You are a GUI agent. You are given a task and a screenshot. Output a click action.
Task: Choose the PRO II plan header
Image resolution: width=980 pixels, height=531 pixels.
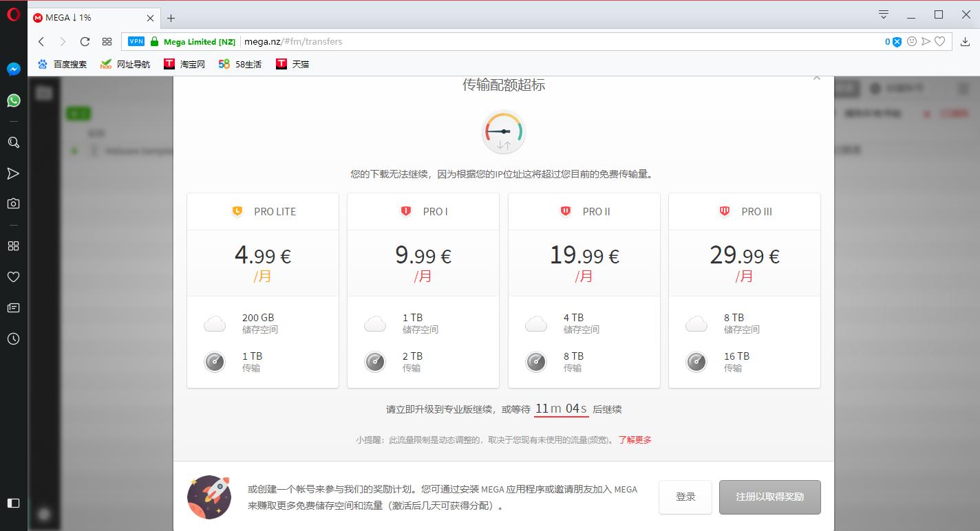tap(584, 212)
